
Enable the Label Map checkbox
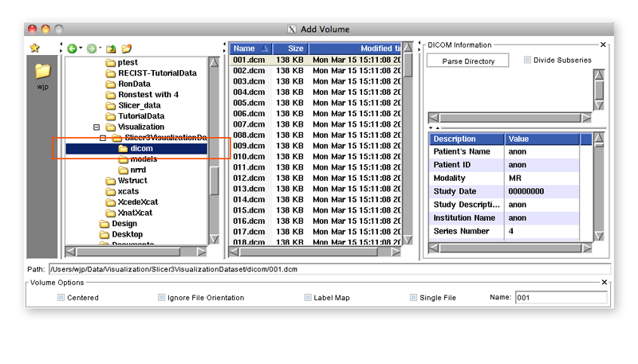pos(308,297)
